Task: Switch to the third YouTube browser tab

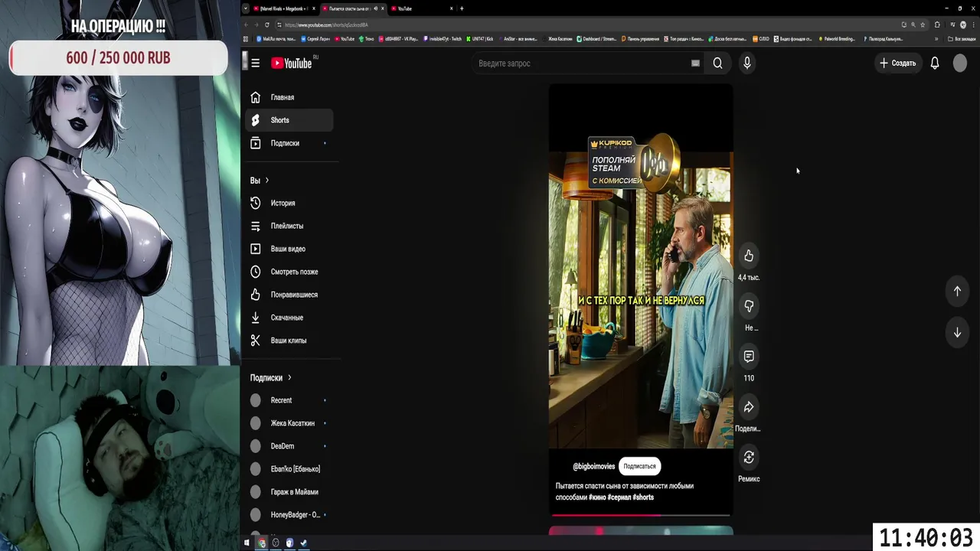Action: click(421, 8)
